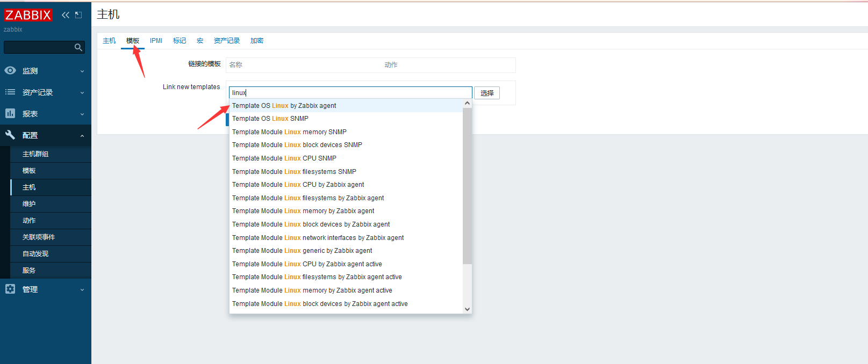Switch to the 主机 tab
This screenshot has height=364, width=868.
point(109,41)
